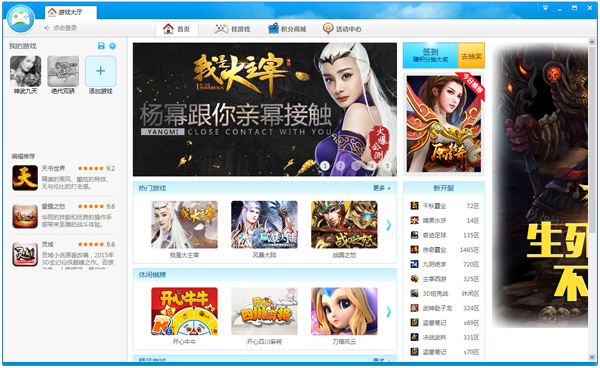Click the 135区 server label
This screenshot has width=600, height=368.
pyautogui.click(x=471, y=235)
